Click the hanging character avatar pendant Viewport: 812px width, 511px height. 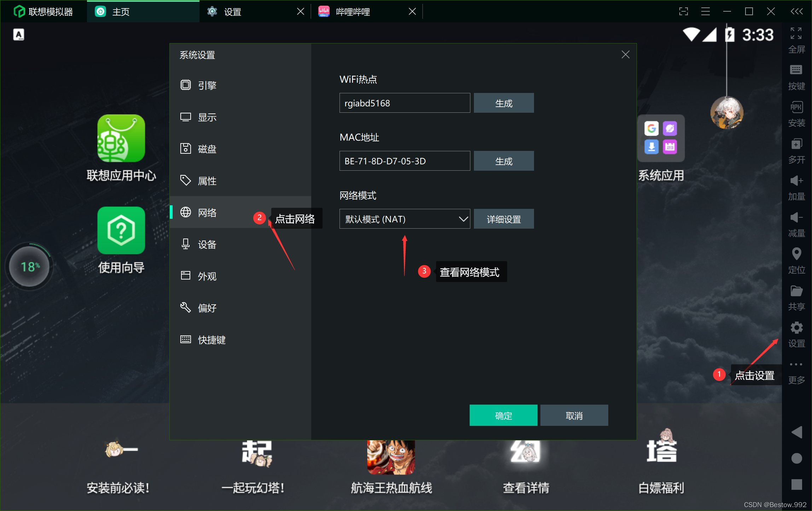(727, 112)
